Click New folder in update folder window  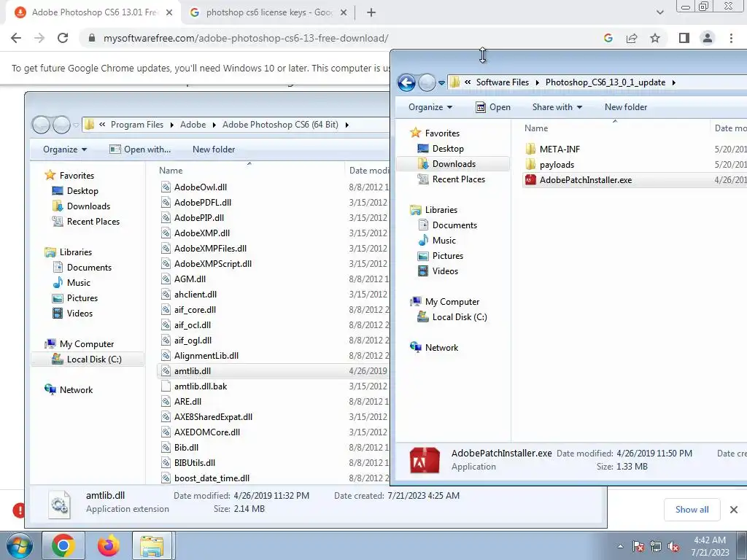point(625,107)
